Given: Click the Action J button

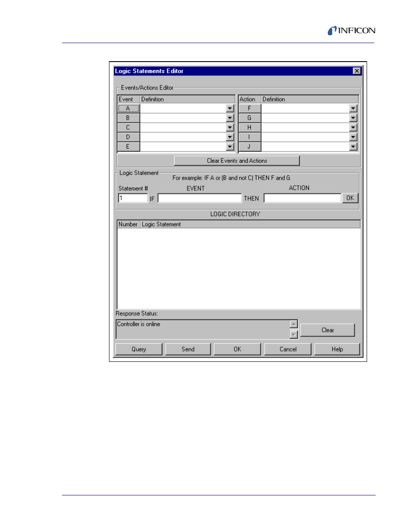Looking at the screenshot, I should [249, 147].
